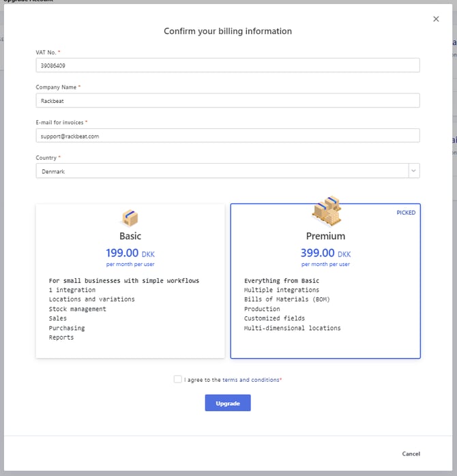This screenshot has height=476, width=457.
Task: Click the "I agree to the" label text
Action: tap(203, 380)
